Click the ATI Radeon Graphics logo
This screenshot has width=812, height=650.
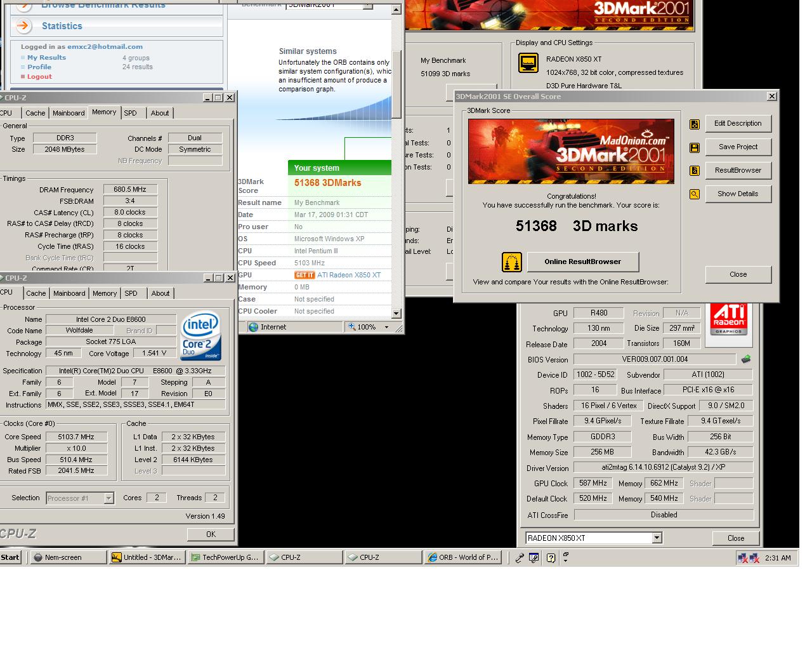729,319
